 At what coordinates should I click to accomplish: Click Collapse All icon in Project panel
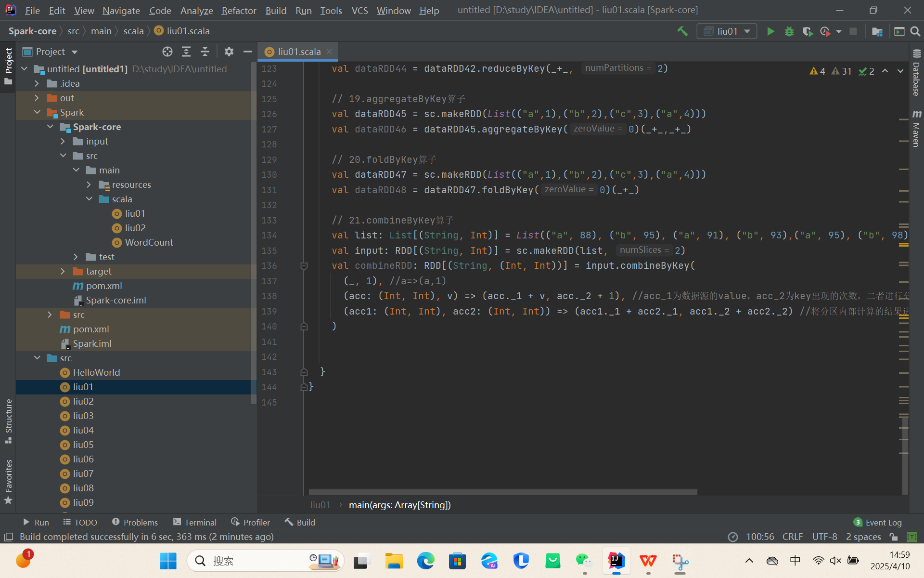click(205, 52)
